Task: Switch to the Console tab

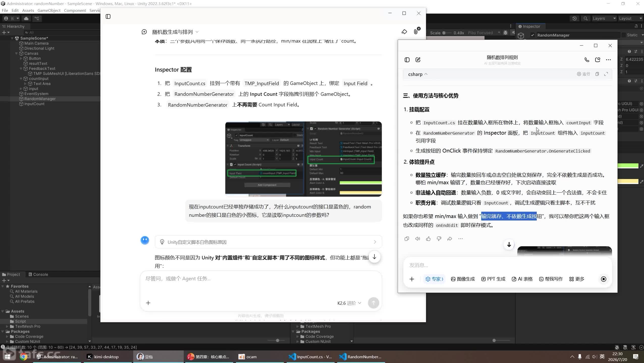Action: [38, 275]
